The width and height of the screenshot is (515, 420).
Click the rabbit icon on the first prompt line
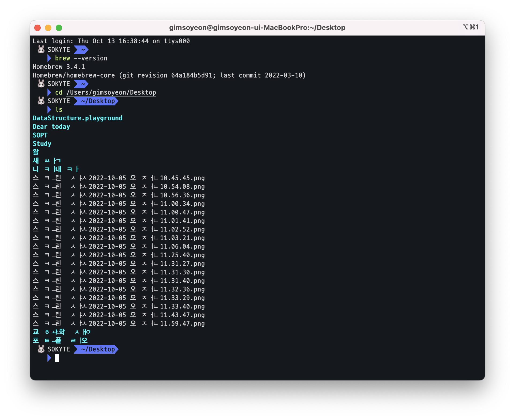click(x=41, y=49)
